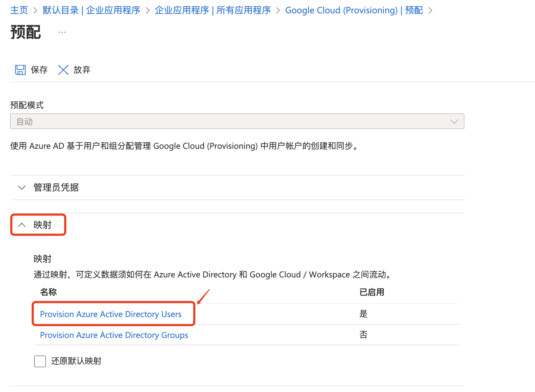Click the 名称 column header
This screenshot has width=535, height=392.
click(x=48, y=292)
